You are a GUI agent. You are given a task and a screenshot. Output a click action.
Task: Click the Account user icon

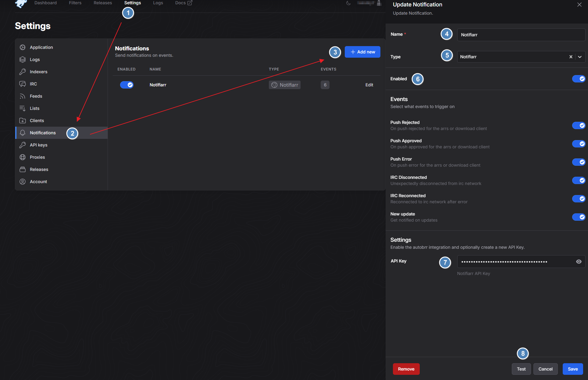point(23,182)
